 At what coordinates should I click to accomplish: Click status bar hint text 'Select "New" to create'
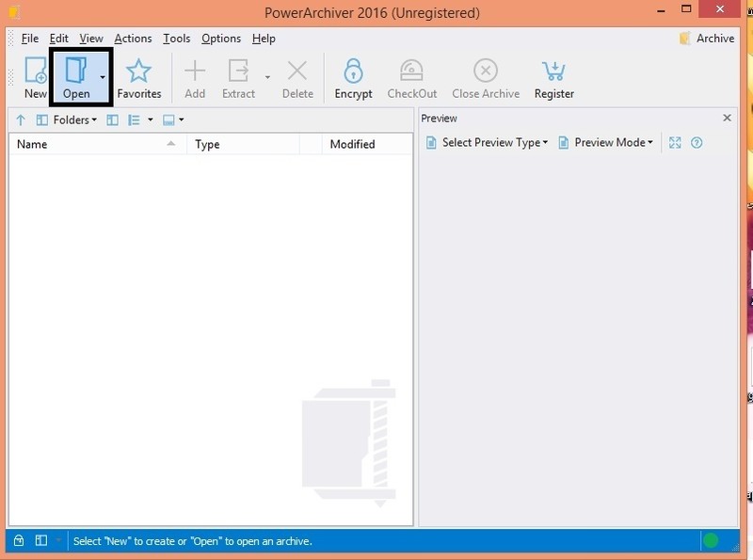(193, 541)
